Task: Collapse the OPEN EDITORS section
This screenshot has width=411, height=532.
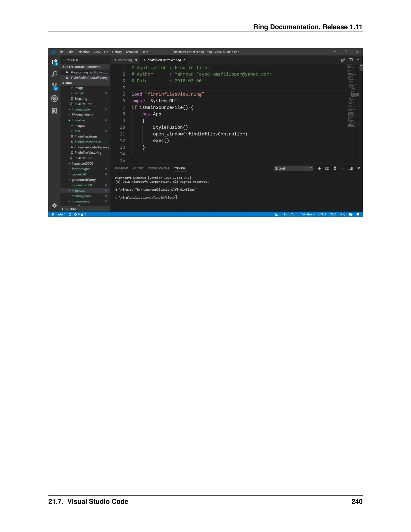Action: coord(75,67)
